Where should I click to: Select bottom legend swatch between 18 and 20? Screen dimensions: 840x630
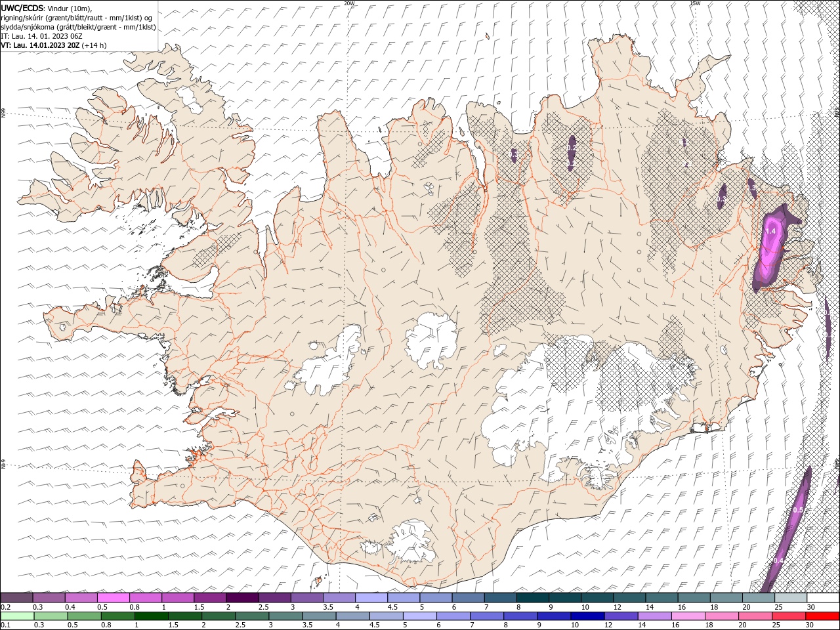[721, 616]
